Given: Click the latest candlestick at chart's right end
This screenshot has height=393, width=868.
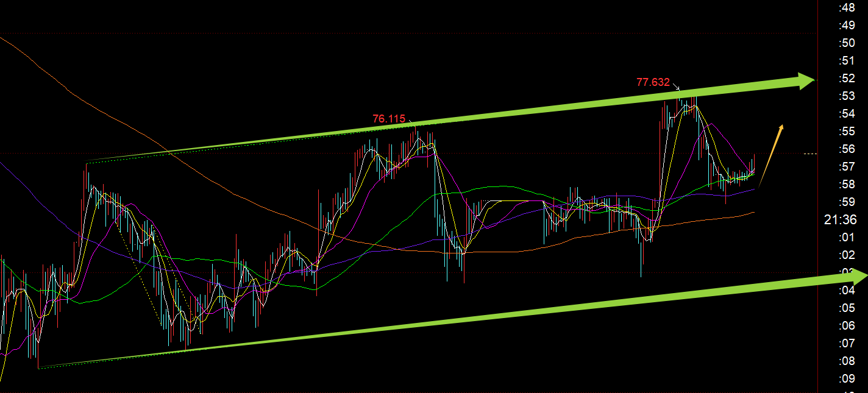Looking at the screenshot, I should click(755, 163).
